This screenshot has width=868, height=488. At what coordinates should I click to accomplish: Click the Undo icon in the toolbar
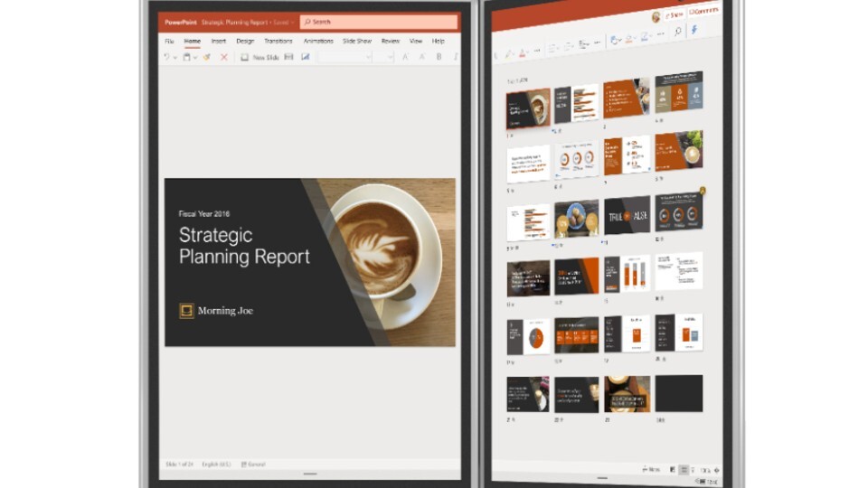(166, 56)
